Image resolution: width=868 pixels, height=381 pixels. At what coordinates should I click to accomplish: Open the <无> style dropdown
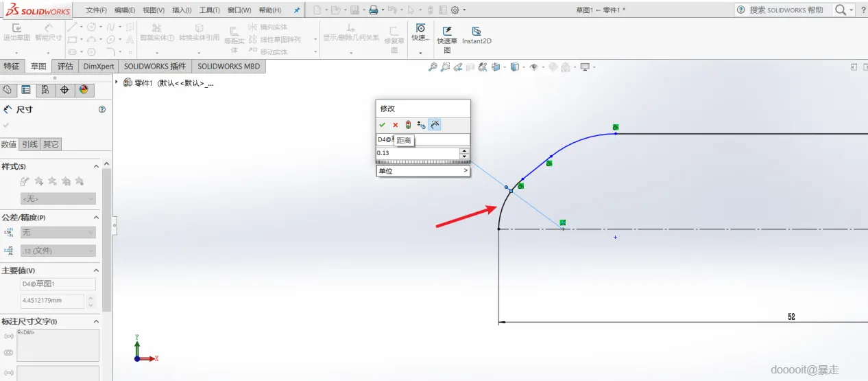click(58, 198)
